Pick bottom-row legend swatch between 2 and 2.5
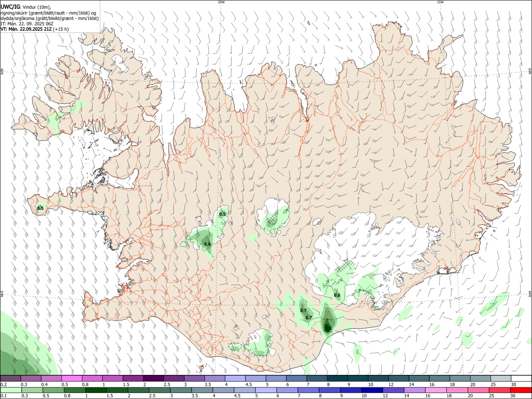 [x=138, y=390]
